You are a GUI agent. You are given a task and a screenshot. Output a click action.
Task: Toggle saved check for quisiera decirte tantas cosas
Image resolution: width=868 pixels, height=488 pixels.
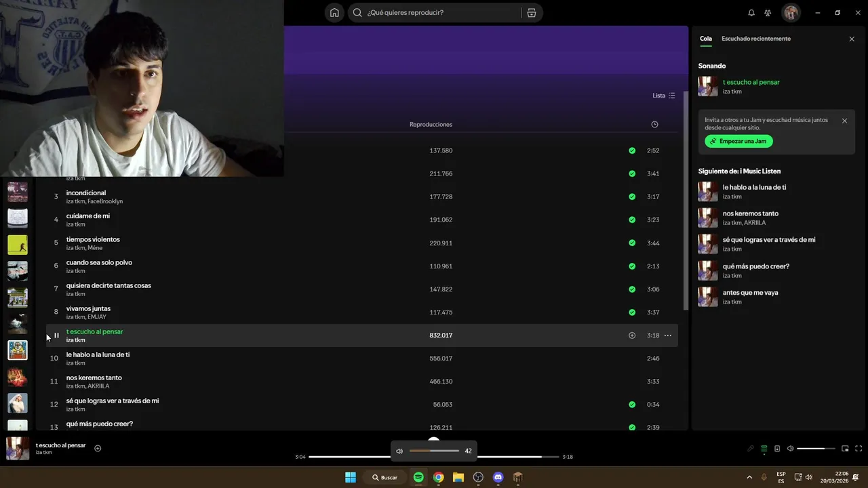point(632,289)
